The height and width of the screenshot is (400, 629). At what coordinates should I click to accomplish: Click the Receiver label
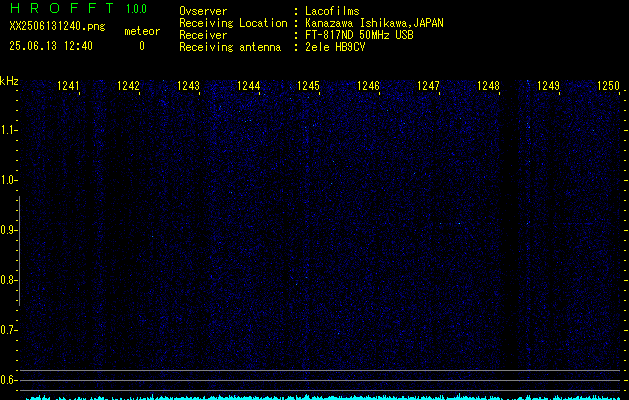click(x=203, y=35)
